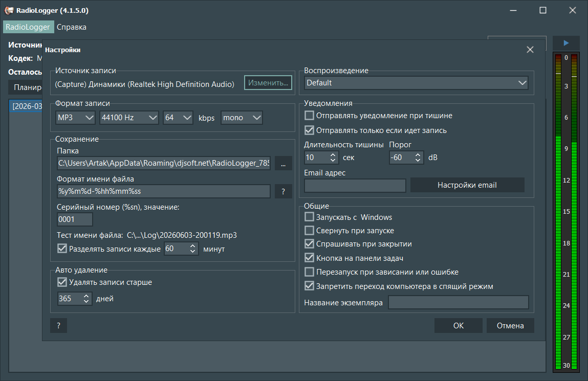588x381 pixels.
Task: Decrease threshold dB with down arrow
Action: (x=418, y=161)
